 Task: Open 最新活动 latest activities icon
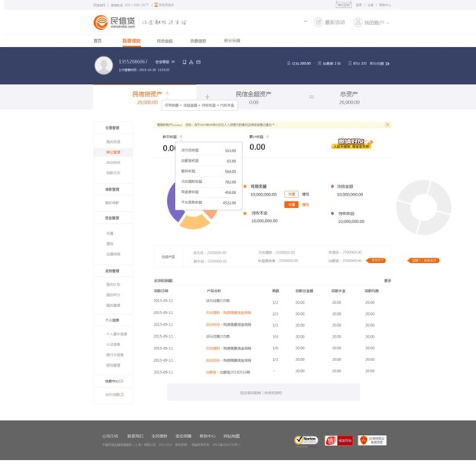pyautogui.click(x=318, y=22)
